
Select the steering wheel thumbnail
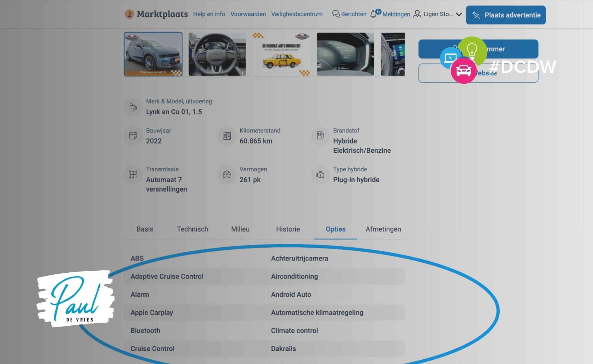coord(217,54)
